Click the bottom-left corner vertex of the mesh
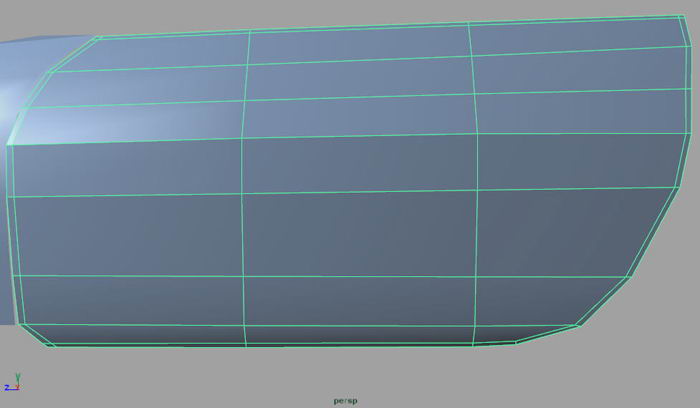Viewport: 700px width, 408px height. (52, 346)
